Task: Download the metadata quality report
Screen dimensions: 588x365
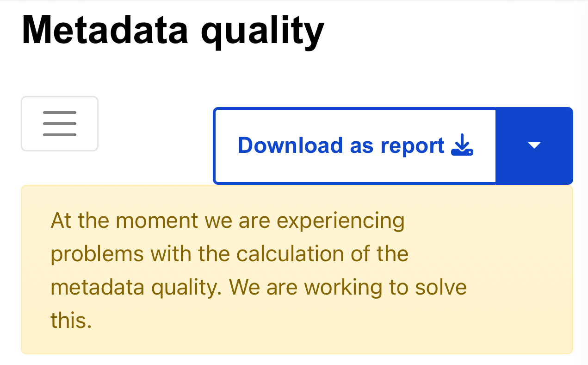Action: (x=355, y=145)
